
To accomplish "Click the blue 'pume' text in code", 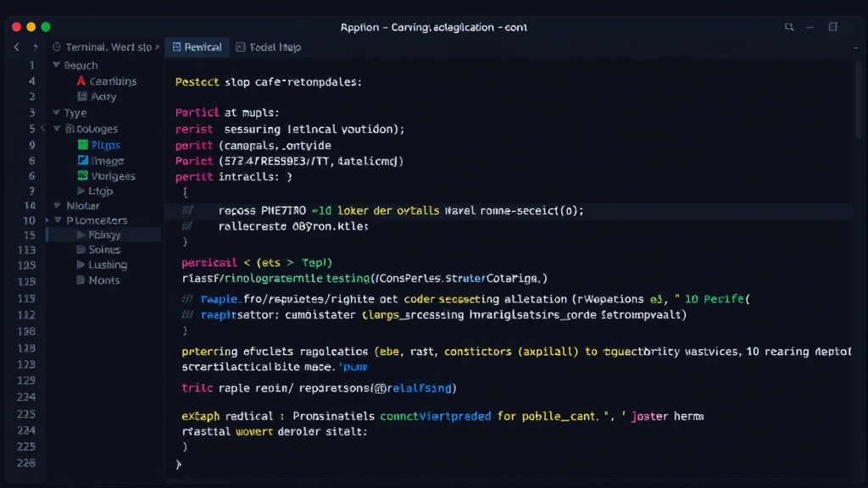I will [x=353, y=367].
